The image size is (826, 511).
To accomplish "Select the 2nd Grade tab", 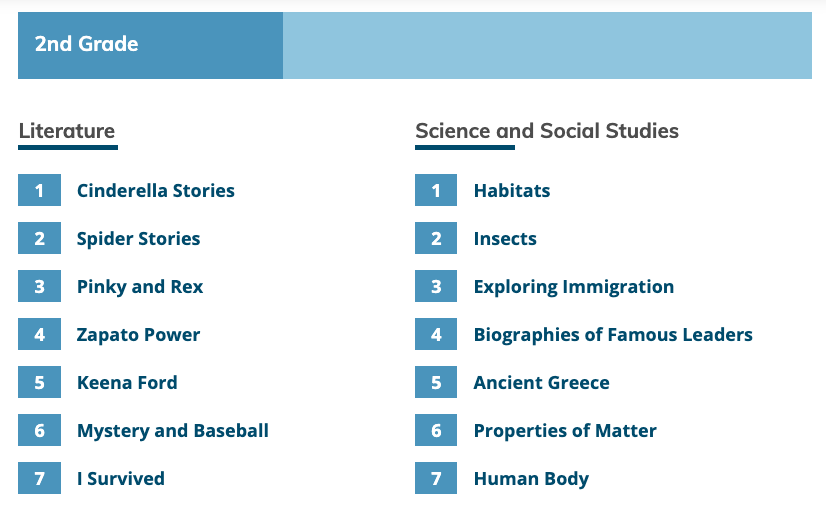I will 150,45.
